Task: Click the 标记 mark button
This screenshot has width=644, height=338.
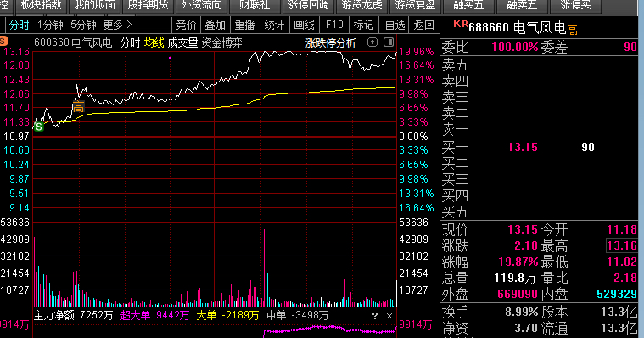Action: tap(363, 25)
